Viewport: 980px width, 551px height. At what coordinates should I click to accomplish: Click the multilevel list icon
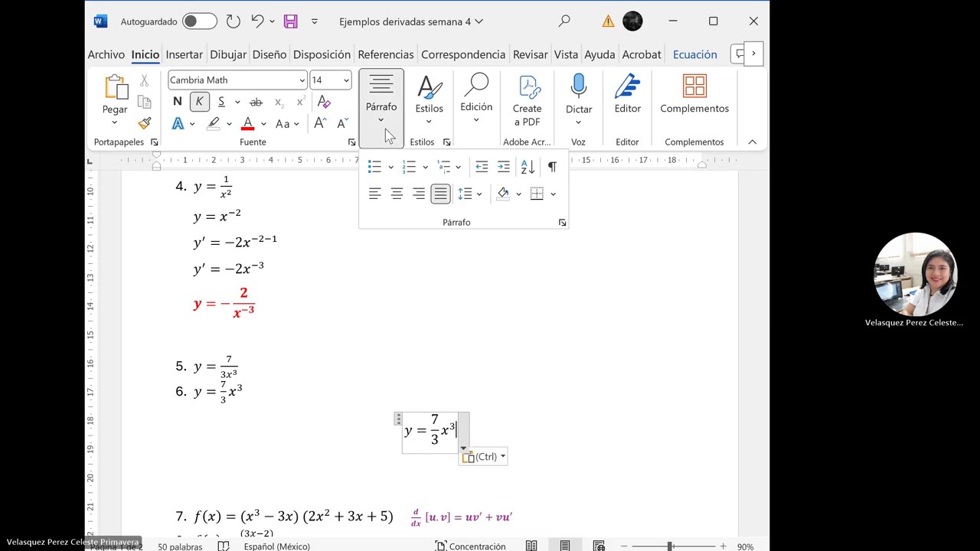pos(443,167)
